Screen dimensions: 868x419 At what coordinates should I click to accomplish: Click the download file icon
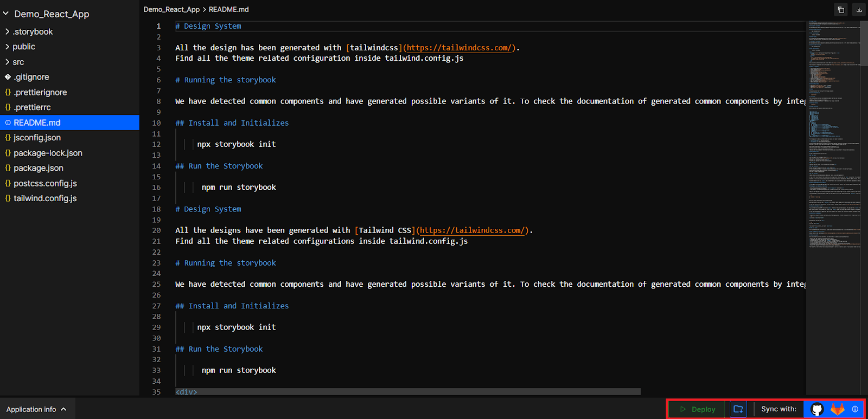(859, 10)
